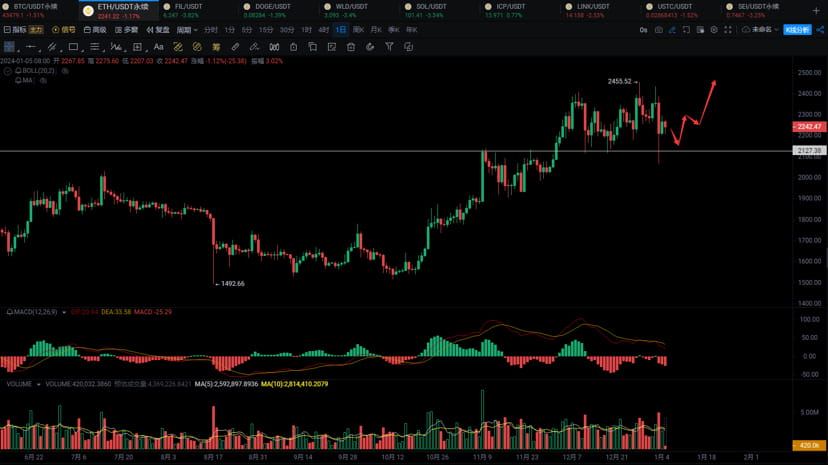The width and height of the screenshot is (828, 465).
Task: Collapse the BOLL indicator legend circle
Action: click(7, 71)
